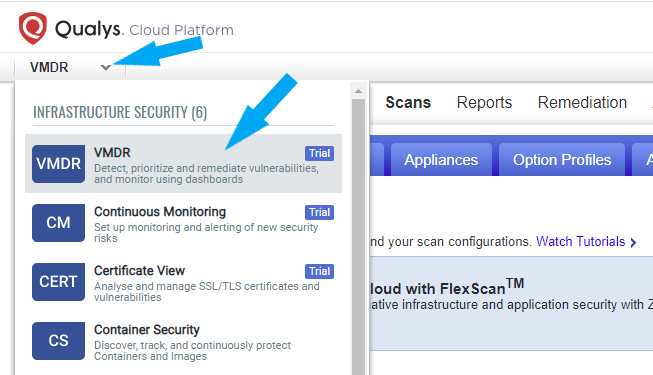This screenshot has width=653, height=375.
Task: Switch to the Scans menu
Action: [408, 102]
